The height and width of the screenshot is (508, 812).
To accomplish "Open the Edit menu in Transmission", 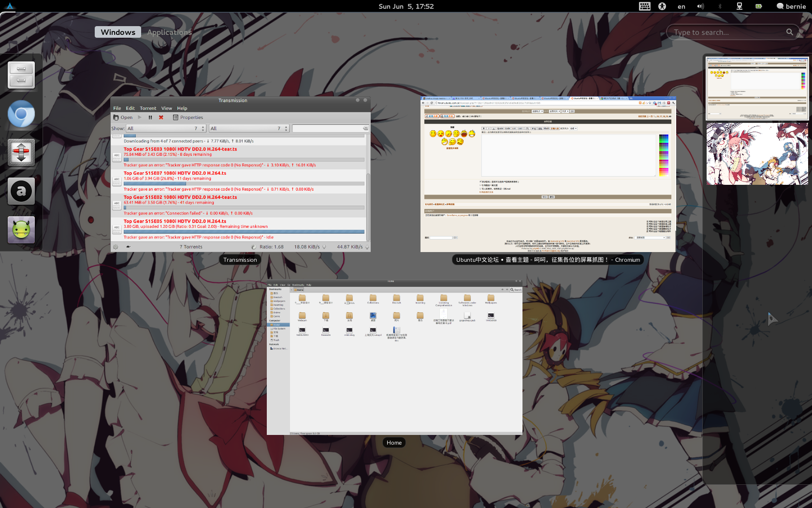I will pos(130,108).
